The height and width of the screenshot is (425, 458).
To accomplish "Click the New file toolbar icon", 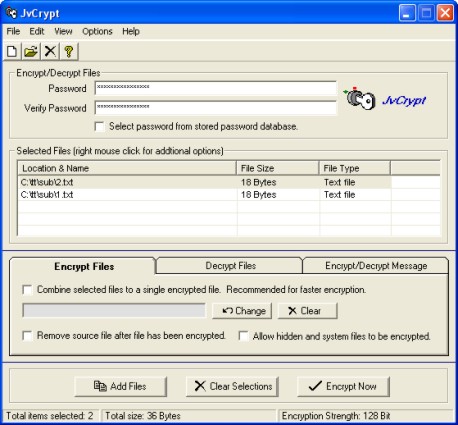I will tap(12, 51).
